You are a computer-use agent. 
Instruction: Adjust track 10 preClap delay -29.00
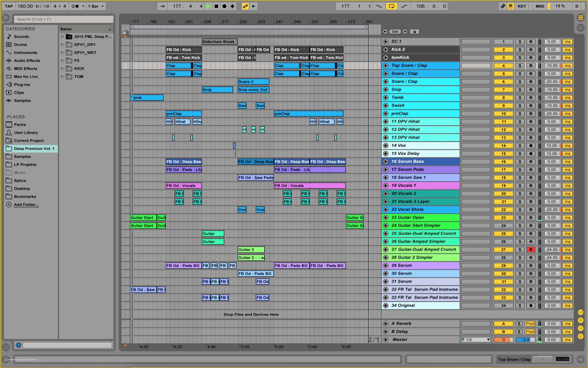click(552, 114)
